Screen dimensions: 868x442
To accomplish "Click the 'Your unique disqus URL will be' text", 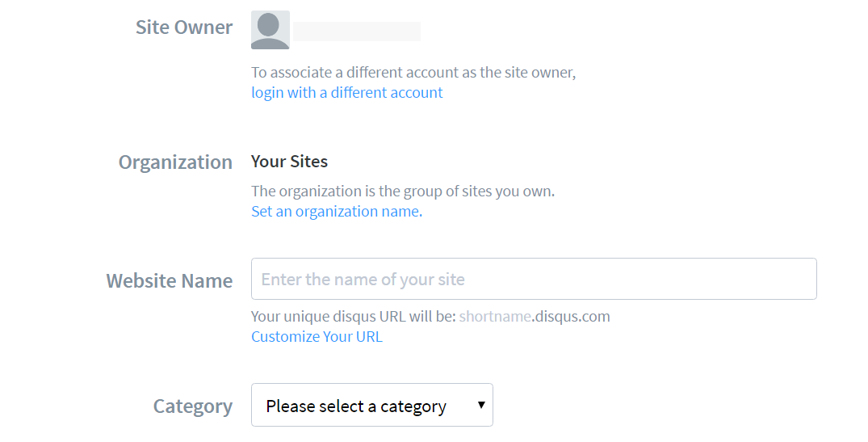I will point(354,316).
